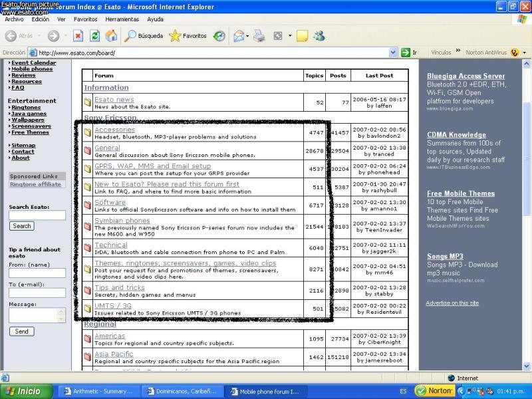Open the GPRS, WAP, MMS and Email setup forum
Image resolution: width=532 pixels, height=399 pixels.
point(153,166)
